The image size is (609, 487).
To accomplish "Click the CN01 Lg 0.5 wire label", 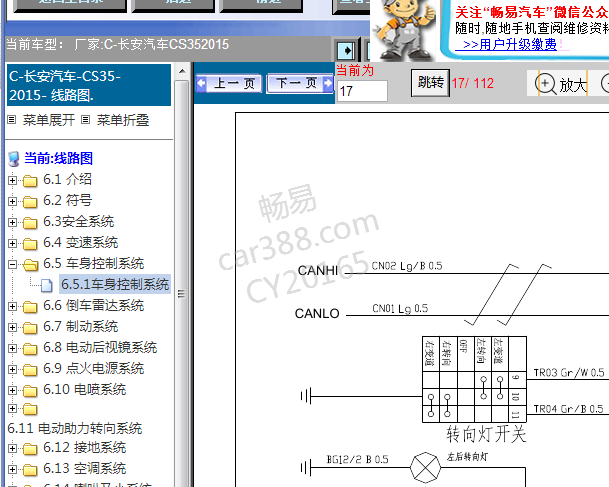I will pos(400,309).
